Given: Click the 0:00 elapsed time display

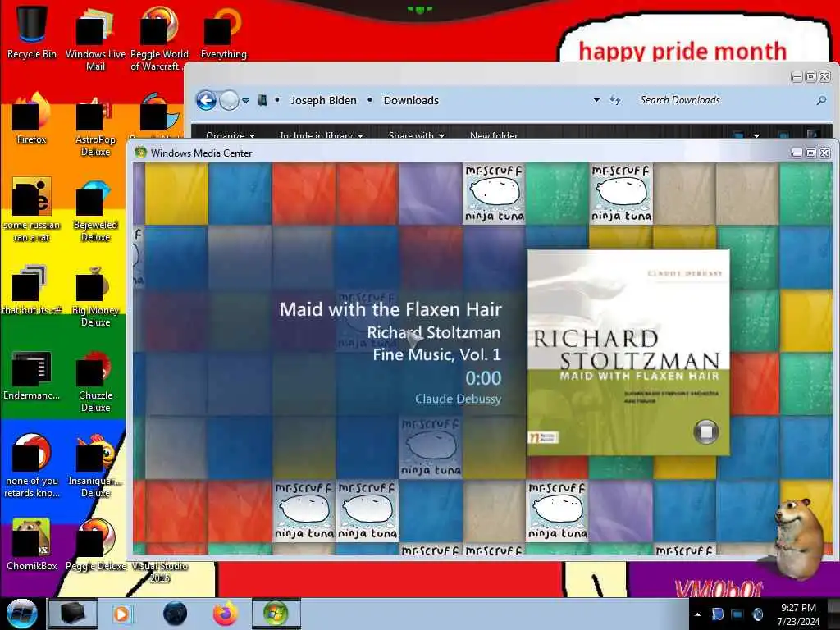Looking at the screenshot, I should (x=483, y=378).
